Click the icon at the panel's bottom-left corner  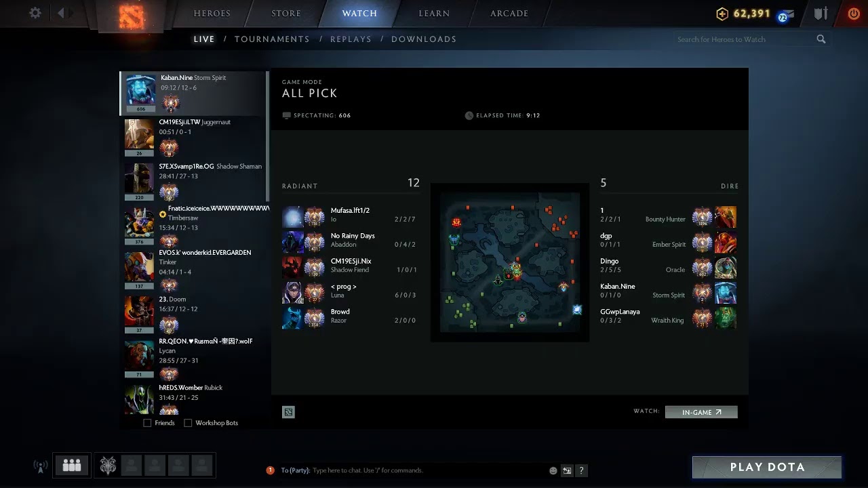288,412
